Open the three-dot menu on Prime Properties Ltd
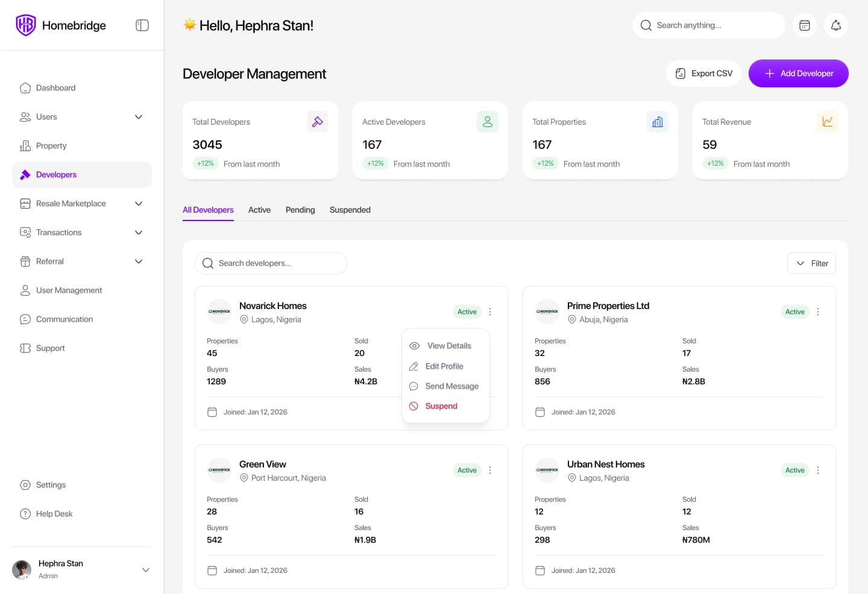This screenshot has height=594, width=868. tap(818, 311)
